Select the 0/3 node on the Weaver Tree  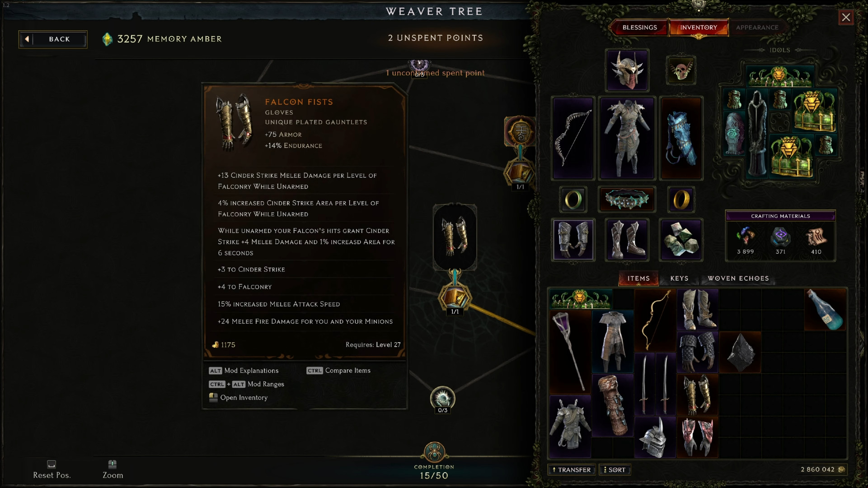pyautogui.click(x=442, y=400)
